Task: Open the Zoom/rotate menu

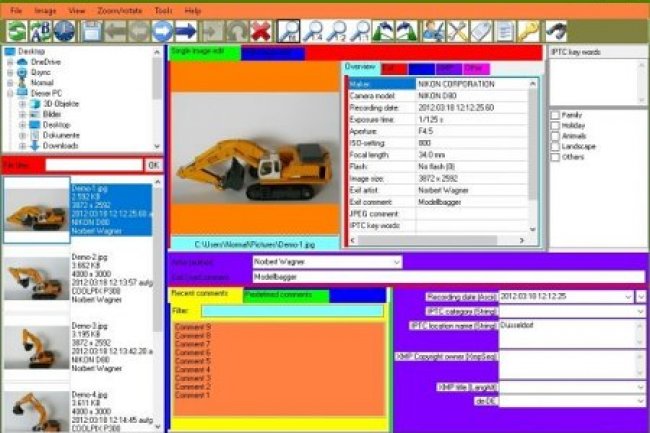Action: click(x=120, y=9)
